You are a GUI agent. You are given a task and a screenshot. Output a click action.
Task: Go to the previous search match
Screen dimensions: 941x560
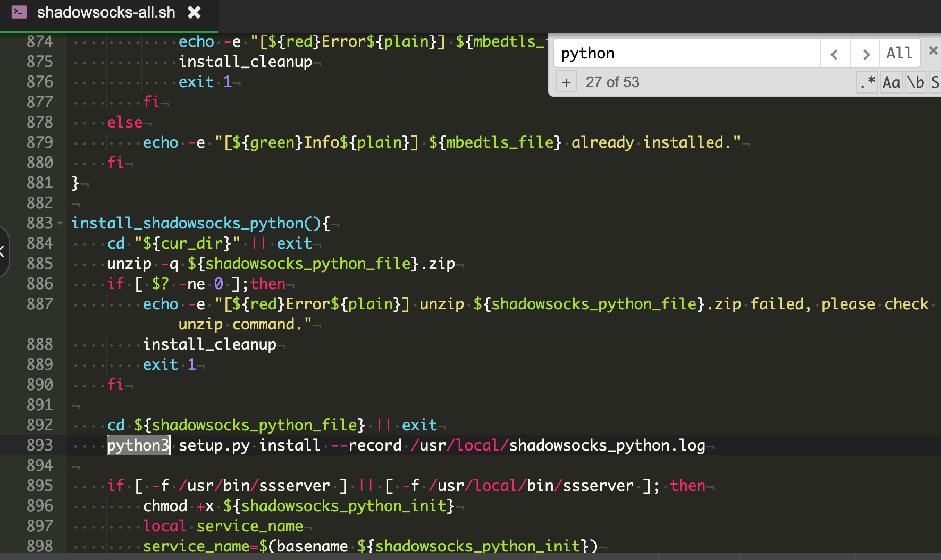coord(834,54)
